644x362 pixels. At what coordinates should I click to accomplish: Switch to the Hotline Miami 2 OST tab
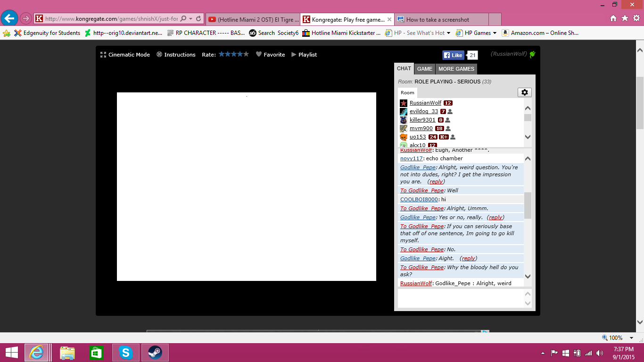pos(253,19)
